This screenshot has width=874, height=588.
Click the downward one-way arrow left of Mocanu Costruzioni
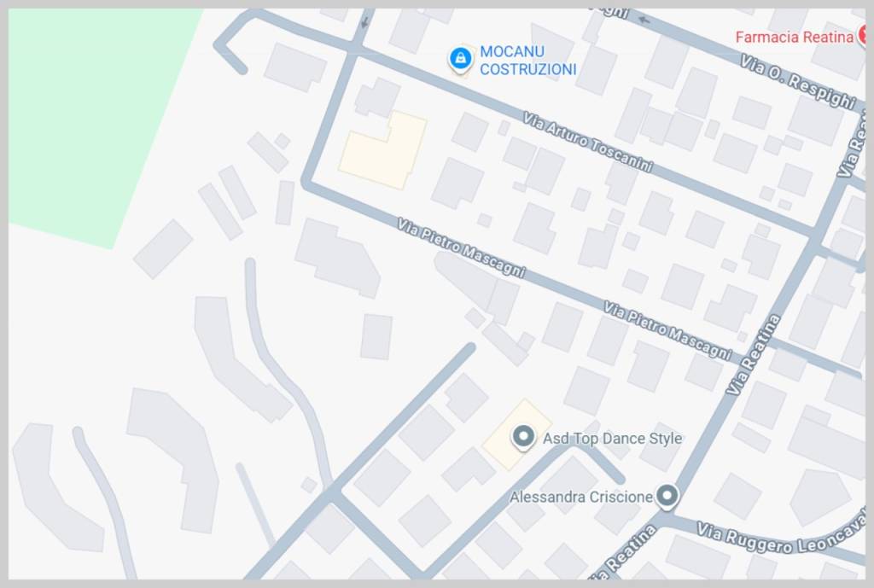pyautogui.click(x=364, y=22)
